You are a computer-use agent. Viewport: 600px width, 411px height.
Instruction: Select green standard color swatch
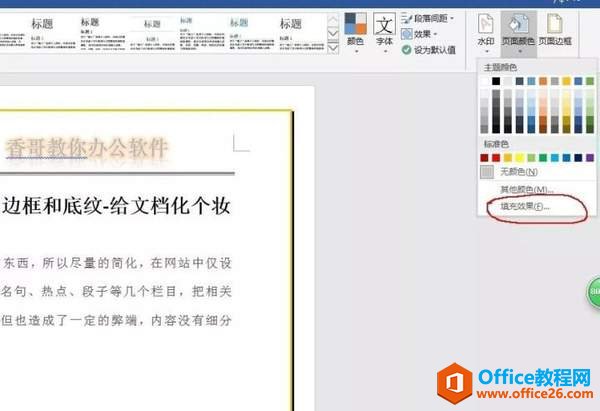coord(543,158)
